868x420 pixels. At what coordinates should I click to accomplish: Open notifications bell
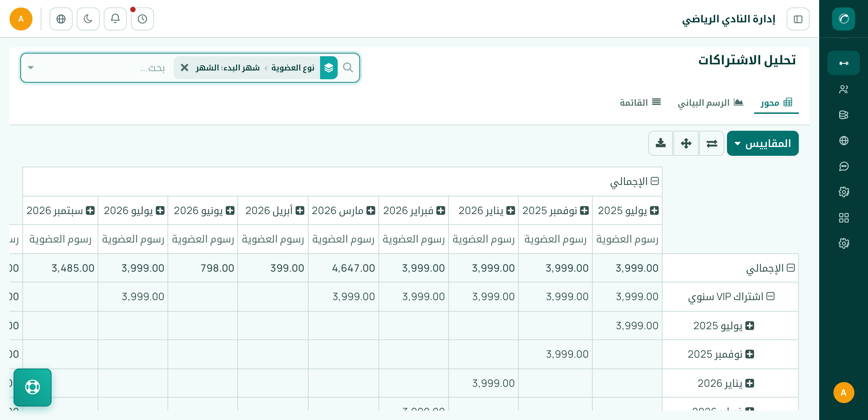(x=115, y=19)
